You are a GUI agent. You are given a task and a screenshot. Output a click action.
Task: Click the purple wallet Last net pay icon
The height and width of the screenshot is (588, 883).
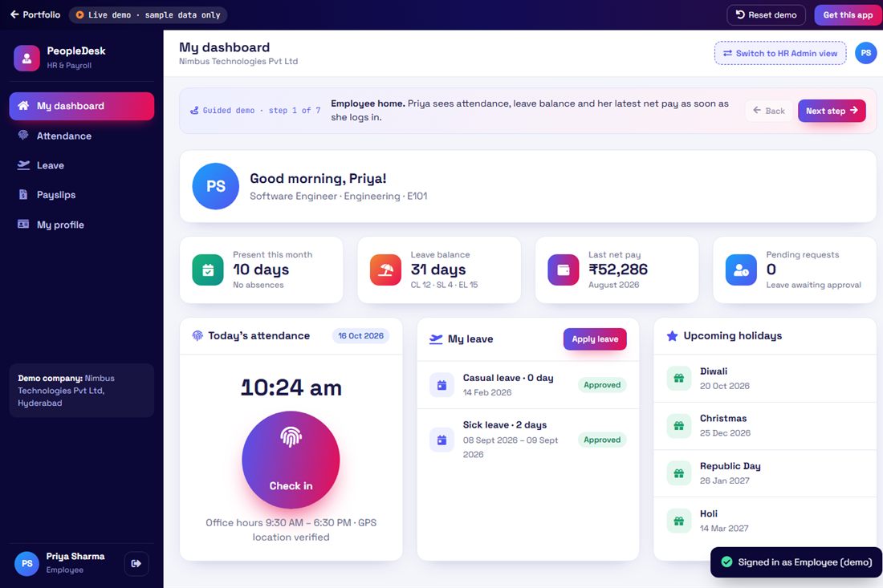pos(564,270)
